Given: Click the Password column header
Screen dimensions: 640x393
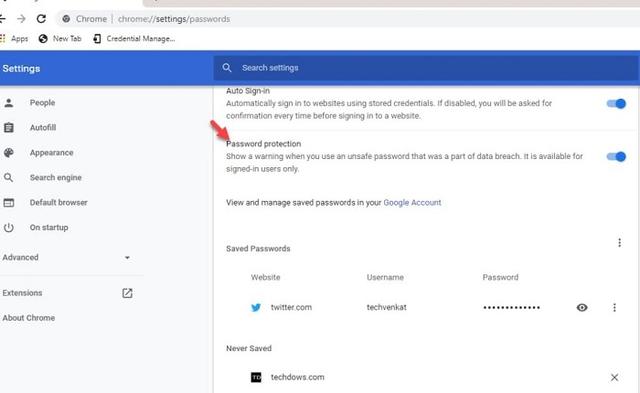Looking at the screenshot, I should coord(500,278).
